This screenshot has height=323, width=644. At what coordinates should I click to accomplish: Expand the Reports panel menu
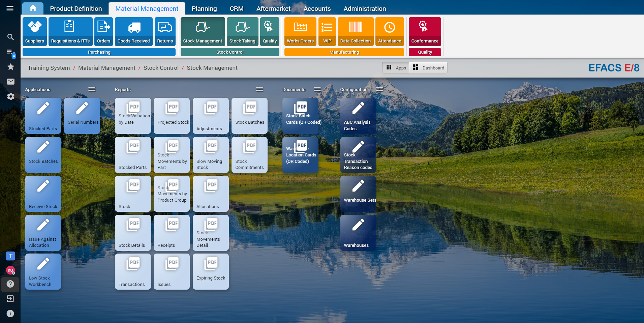(x=259, y=89)
